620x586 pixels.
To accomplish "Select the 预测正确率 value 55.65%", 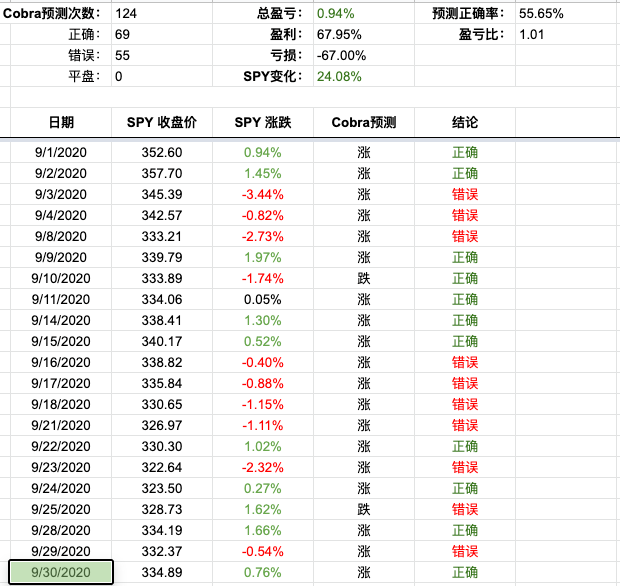I will tap(541, 13).
